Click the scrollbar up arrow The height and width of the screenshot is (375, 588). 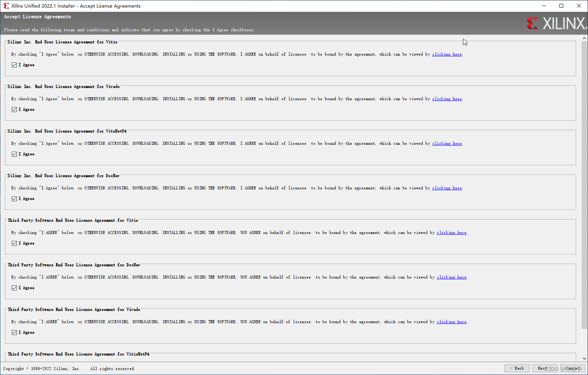584,38
